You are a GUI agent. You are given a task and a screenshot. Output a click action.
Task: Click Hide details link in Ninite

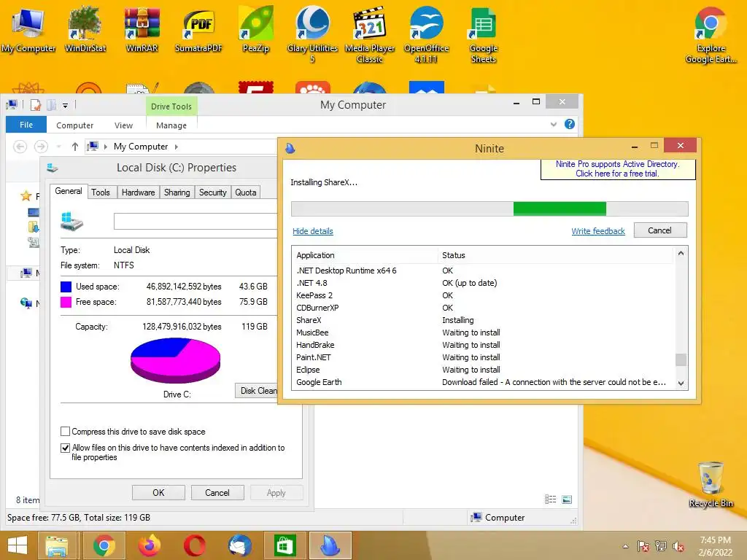(312, 231)
